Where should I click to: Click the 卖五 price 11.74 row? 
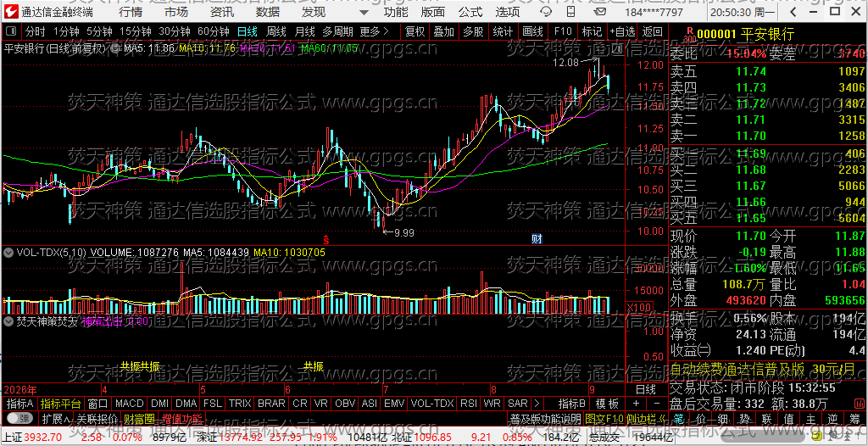[768, 71]
